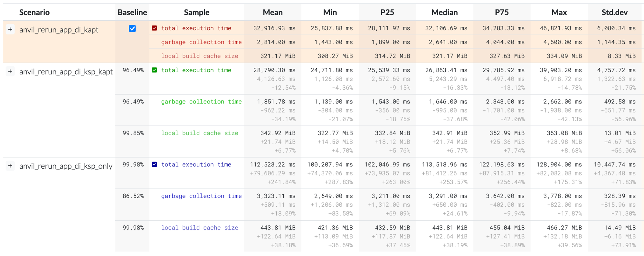This screenshot has height=256, width=644.
Task: Expand the anvil_rerun_app_di_kapt scenario row
Action: (x=10, y=30)
